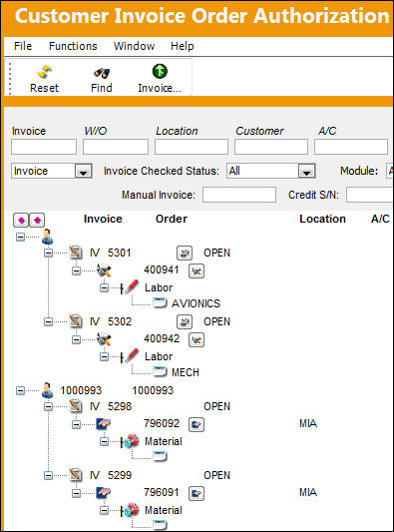The height and width of the screenshot is (532, 394).
Task: Click the small button next to 400941
Action: pyautogui.click(x=197, y=271)
